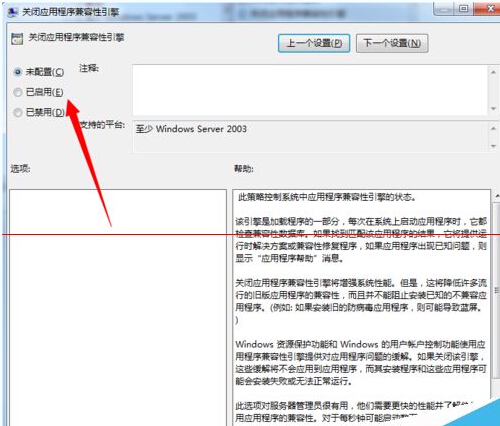
Task: Select the 未配置(C) radio button
Action: 18,72
